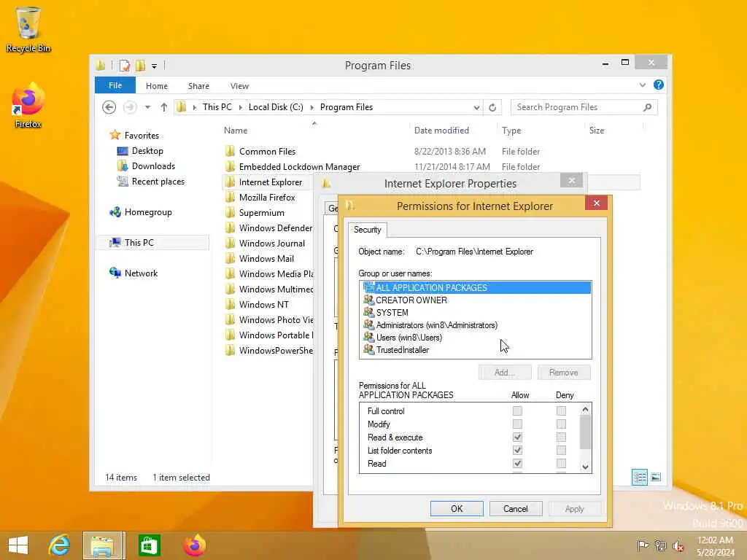Open Windows Store from taskbar

[149, 545]
